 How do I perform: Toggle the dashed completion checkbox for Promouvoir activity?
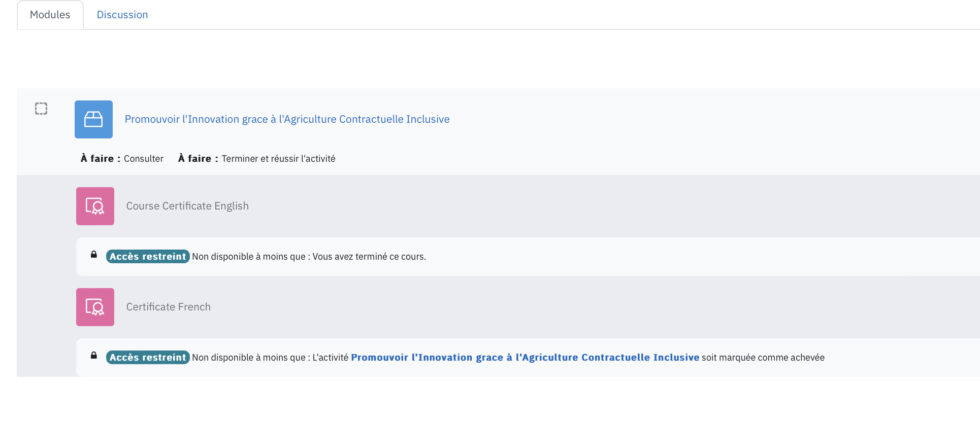click(41, 109)
